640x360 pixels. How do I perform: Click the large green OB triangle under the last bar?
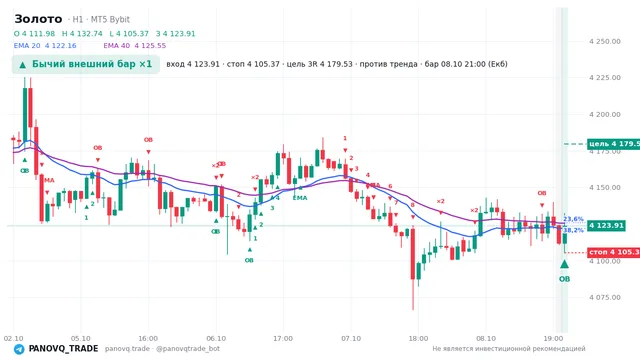[564, 264]
